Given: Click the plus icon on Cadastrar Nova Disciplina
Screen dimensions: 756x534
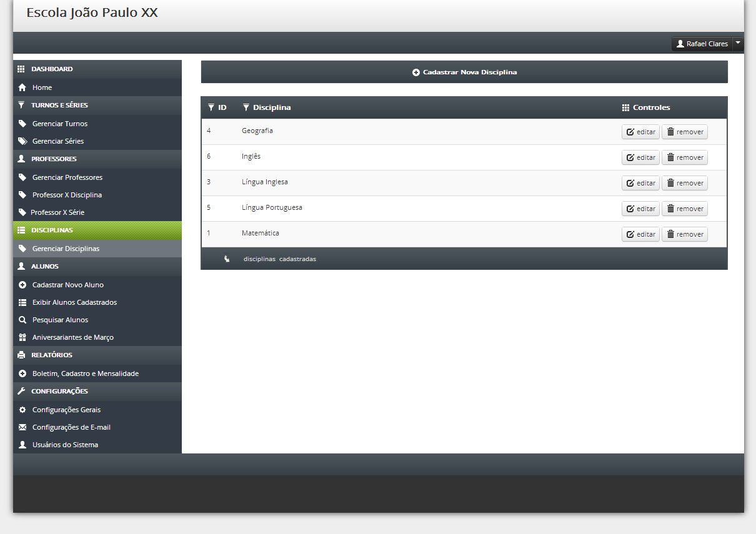Looking at the screenshot, I should click(416, 72).
